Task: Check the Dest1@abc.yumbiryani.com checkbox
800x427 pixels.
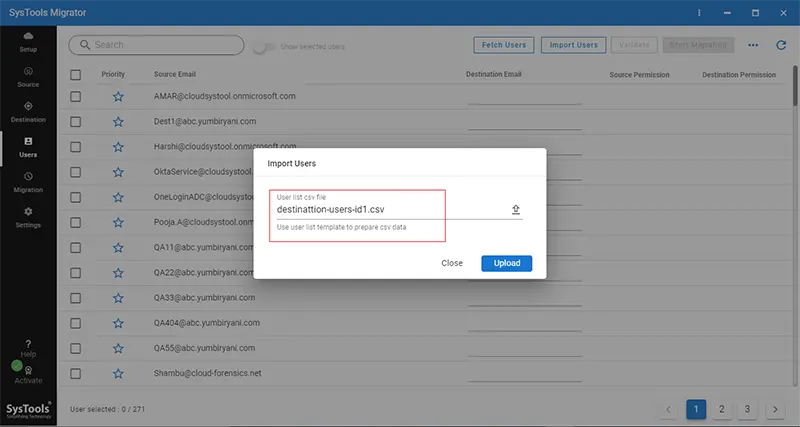Action: tap(76, 121)
